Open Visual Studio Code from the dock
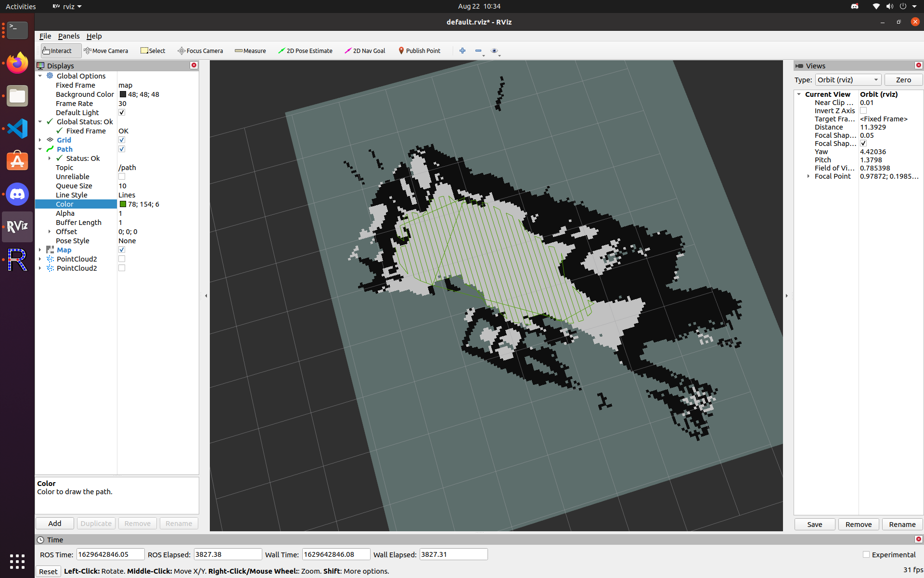The image size is (924, 578). tap(17, 129)
